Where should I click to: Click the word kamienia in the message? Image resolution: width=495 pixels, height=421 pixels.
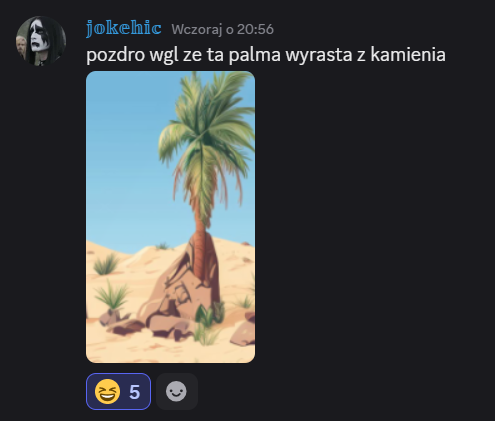408,55
